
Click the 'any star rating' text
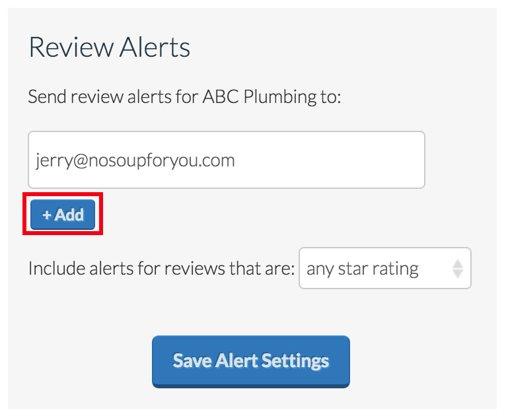point(363,269)
